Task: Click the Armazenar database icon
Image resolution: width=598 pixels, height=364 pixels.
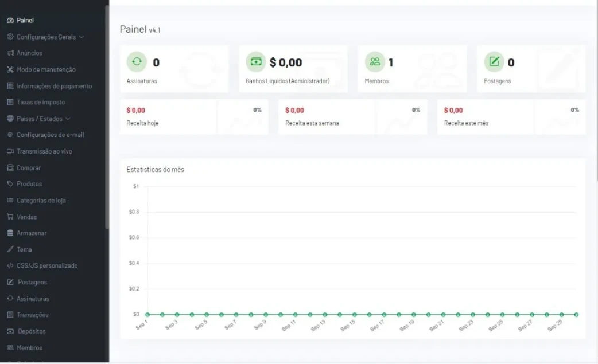Action: 10,233
